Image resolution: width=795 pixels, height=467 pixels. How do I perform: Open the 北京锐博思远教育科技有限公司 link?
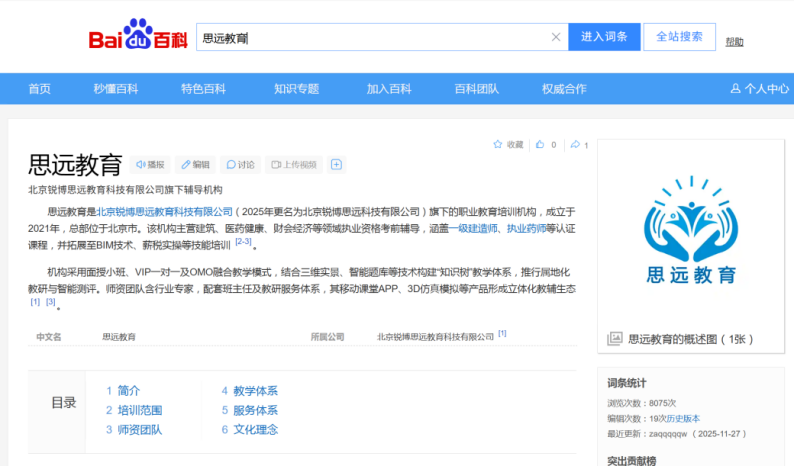pyautogui.click(x=164, y=212)
